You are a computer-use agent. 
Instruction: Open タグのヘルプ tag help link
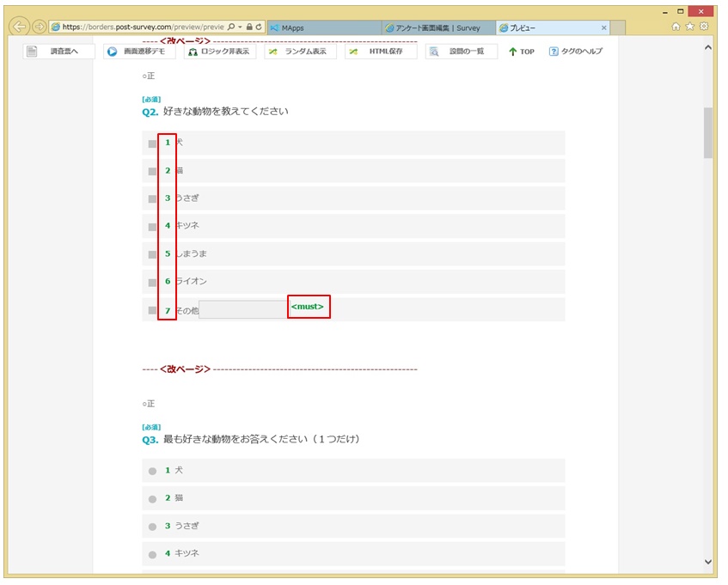tap(576, 52)
